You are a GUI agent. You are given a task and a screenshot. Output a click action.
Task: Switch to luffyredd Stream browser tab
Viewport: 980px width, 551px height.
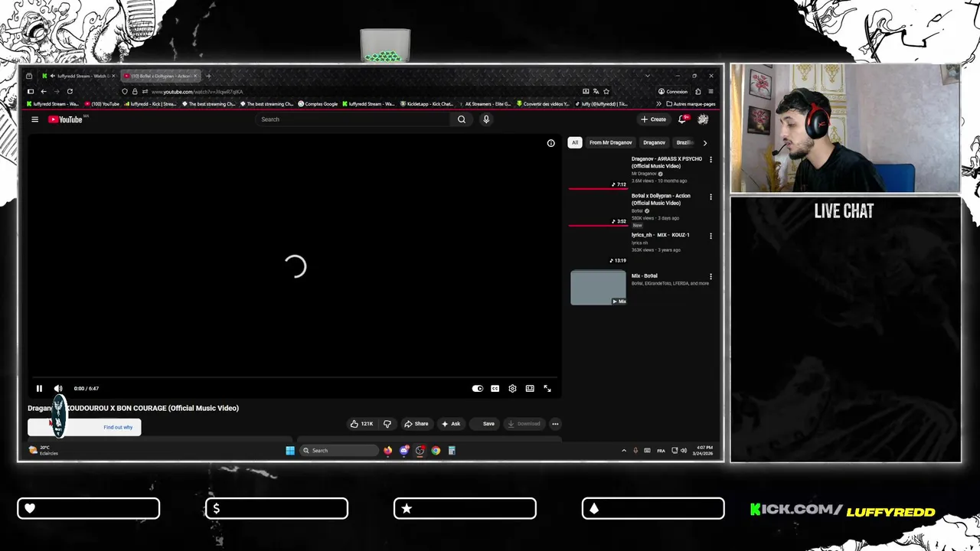(x=80, y=76)
